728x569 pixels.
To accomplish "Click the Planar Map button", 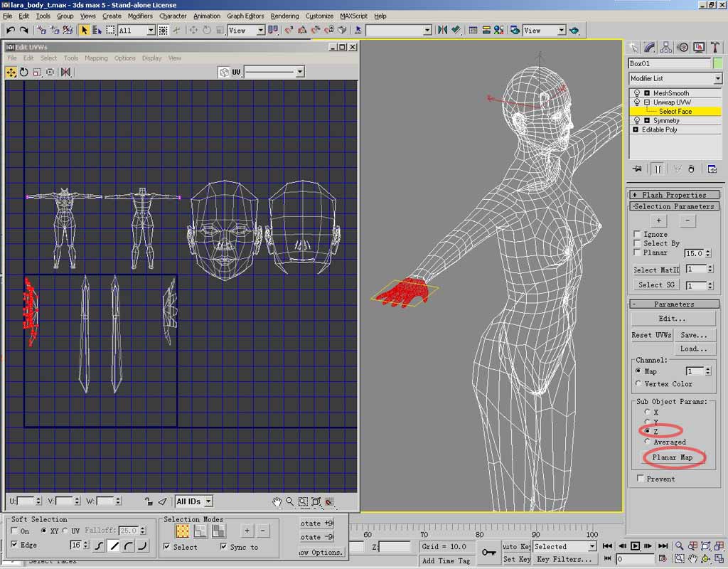I will pyautogui.click(x=673, y=457).
